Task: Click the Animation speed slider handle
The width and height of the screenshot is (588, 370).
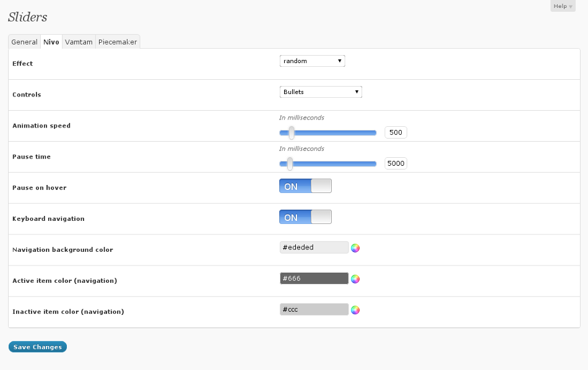Action: [x=292, y=132]
